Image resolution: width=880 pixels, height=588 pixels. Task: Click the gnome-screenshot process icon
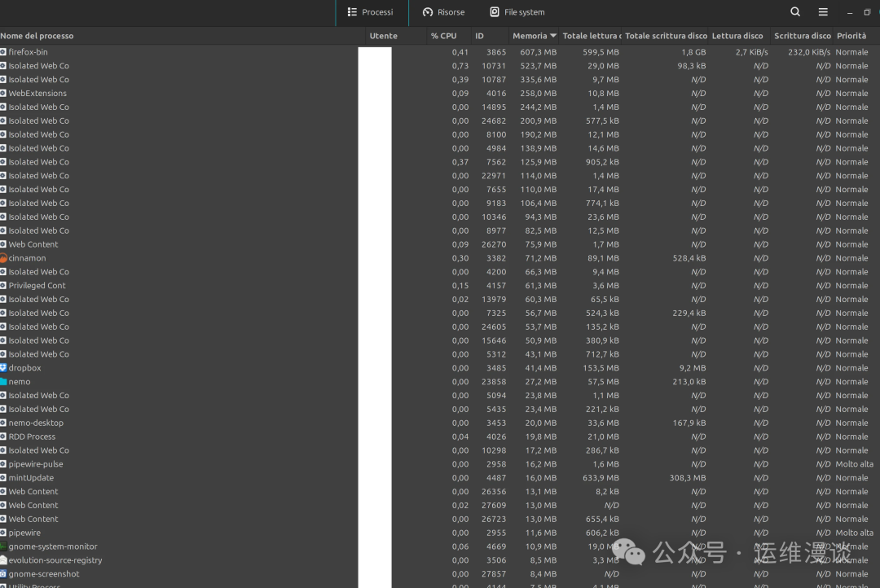(3, 574)
